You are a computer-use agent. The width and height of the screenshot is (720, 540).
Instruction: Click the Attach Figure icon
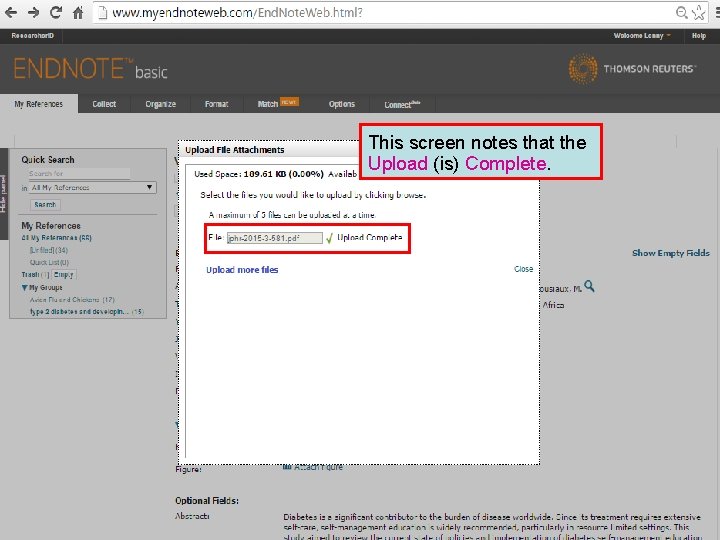(x=287, y=467)
